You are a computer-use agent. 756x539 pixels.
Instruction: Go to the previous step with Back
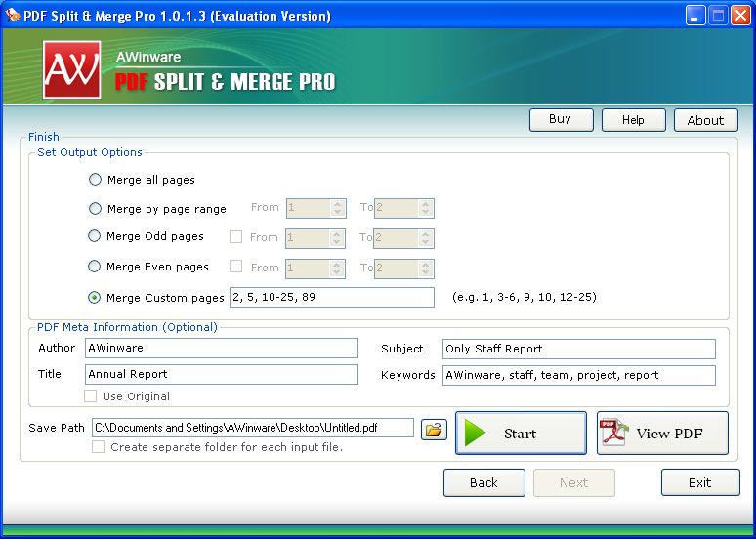coord(483,482)
